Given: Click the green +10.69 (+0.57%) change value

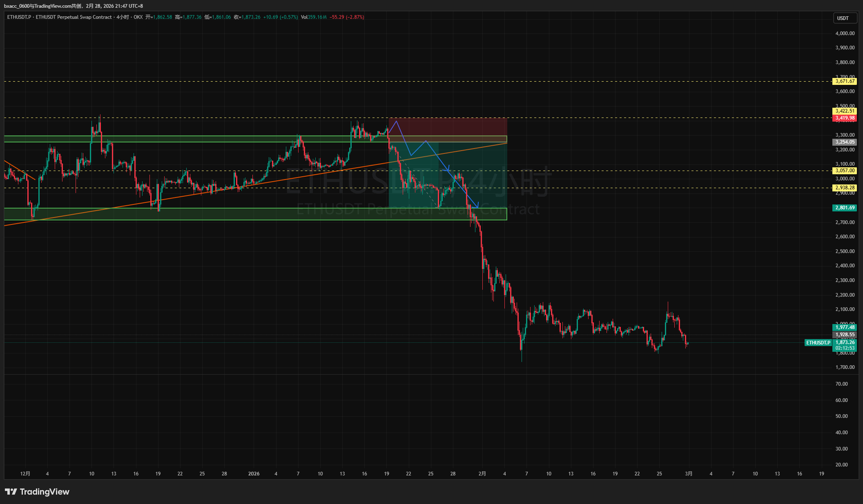Looking at the screenshot, I should (281, 17).
